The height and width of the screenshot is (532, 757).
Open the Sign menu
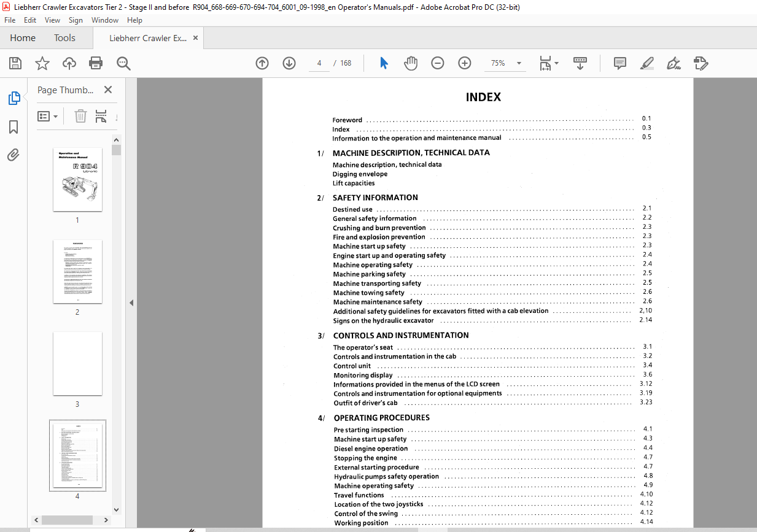coord(76,20)
